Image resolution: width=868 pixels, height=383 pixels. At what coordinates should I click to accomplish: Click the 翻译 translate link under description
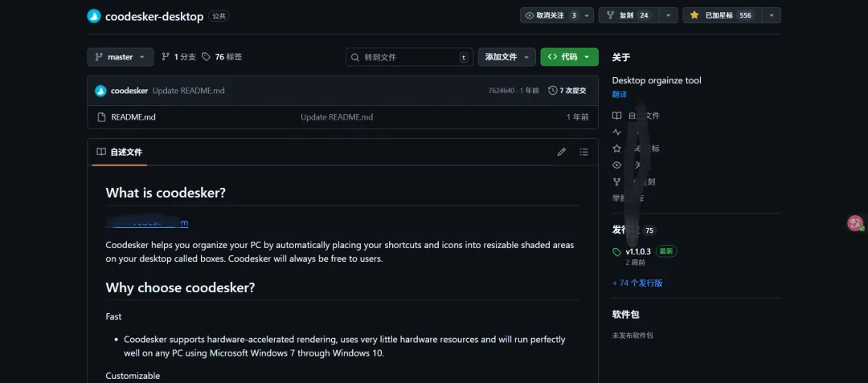coord(620,95)
